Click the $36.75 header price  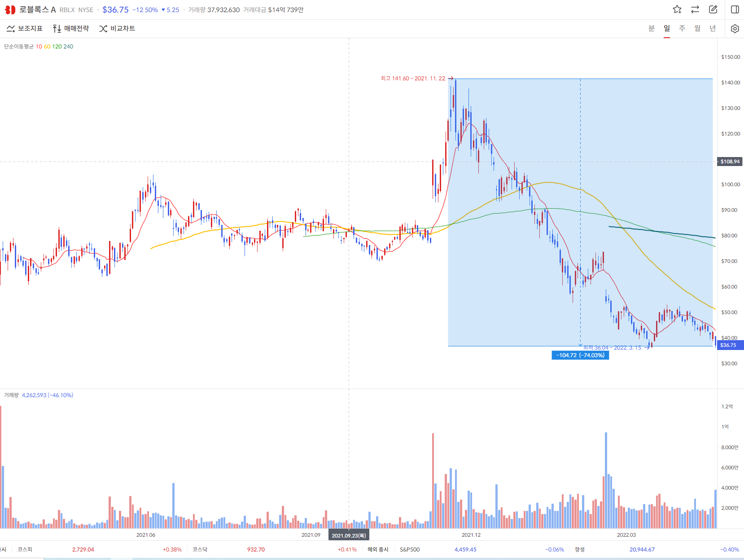click(x=115, y=9)
